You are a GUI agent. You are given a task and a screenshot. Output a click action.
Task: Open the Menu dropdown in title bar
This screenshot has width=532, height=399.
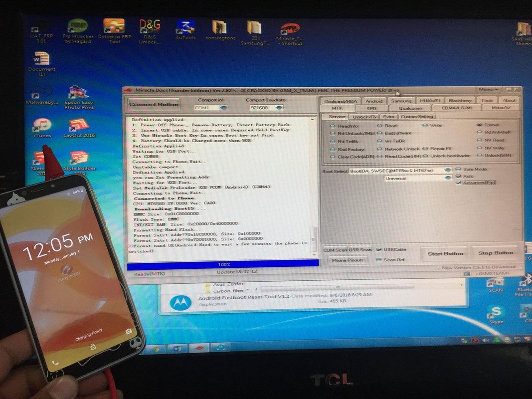pos(488,89)
